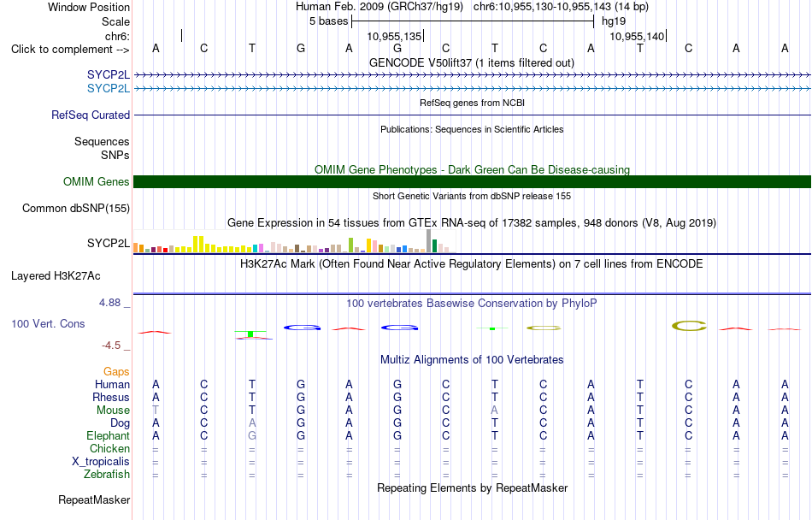Click the Scale row label

[x=115, y=21]
